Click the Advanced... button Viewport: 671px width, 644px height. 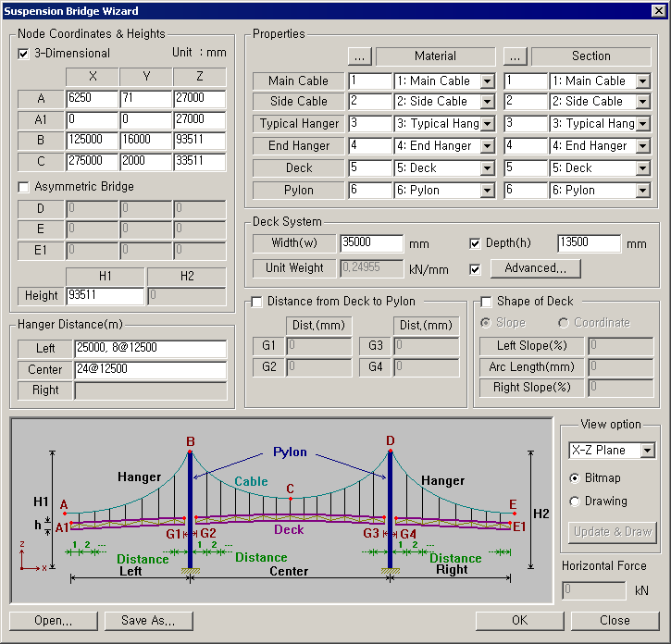[536, 268]
